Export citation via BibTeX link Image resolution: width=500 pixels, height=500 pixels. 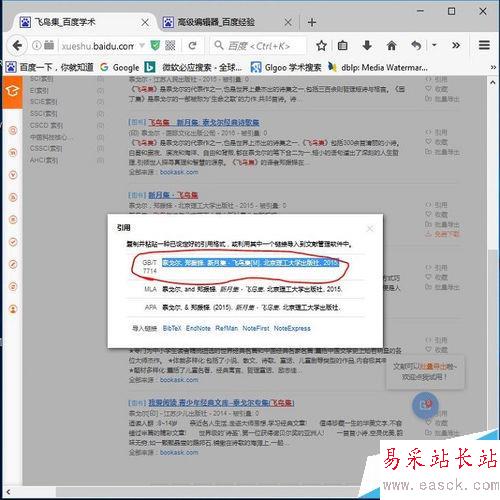coord(172,328)
